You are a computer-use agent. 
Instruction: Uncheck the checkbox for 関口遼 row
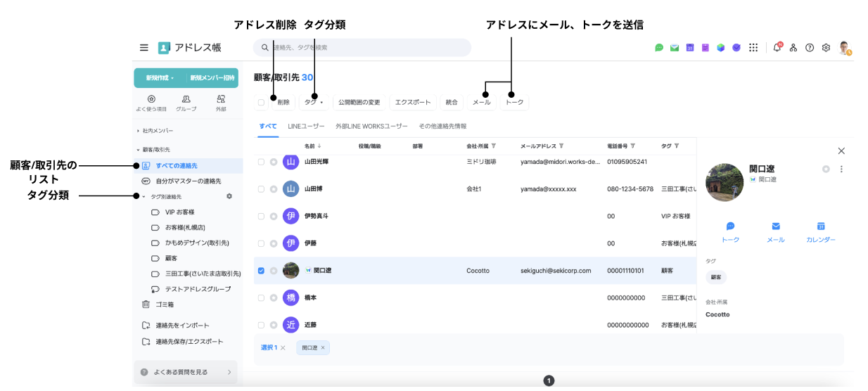[261, 271]
